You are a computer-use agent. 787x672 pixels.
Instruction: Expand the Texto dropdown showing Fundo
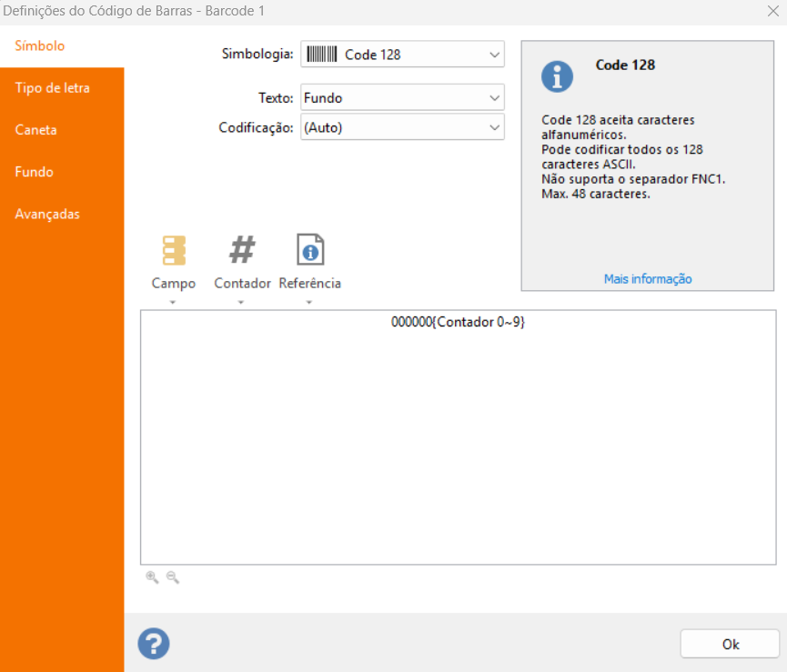click(402, 97)
